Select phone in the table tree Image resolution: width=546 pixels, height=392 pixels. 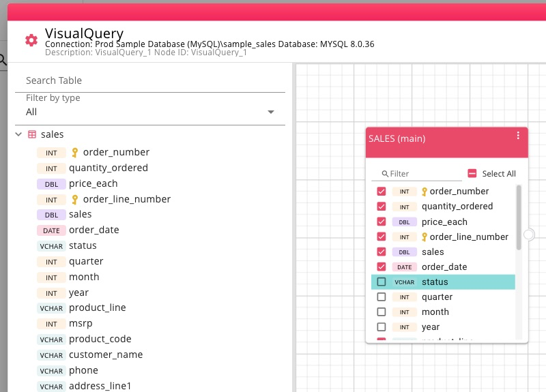pyautogui.click(x=83, y=370)
